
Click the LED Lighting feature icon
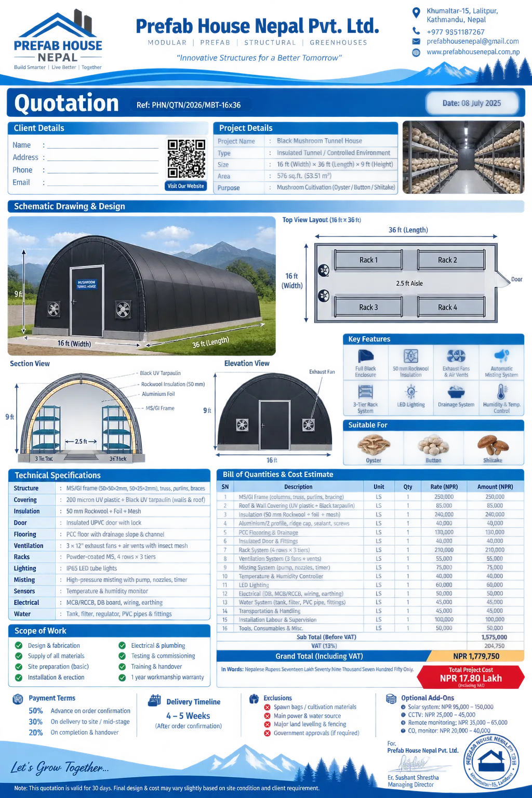[x=411, y=392]
